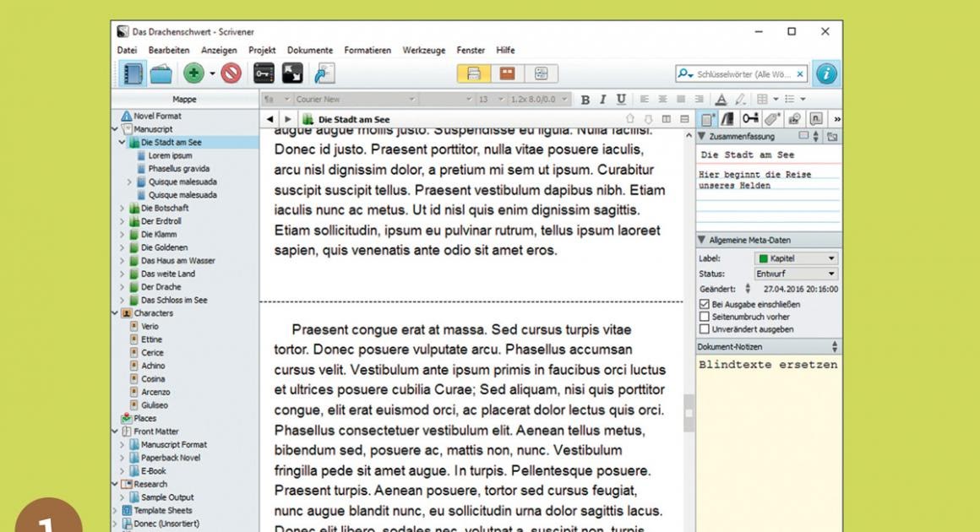Align text left
The image size is (980, 532).
point(645,100)
